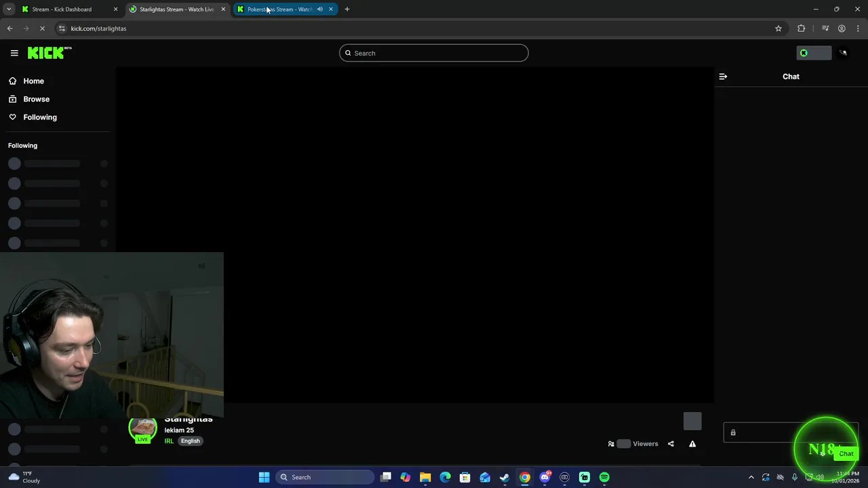Go to Home in sidebar

(x=33, y=81)
